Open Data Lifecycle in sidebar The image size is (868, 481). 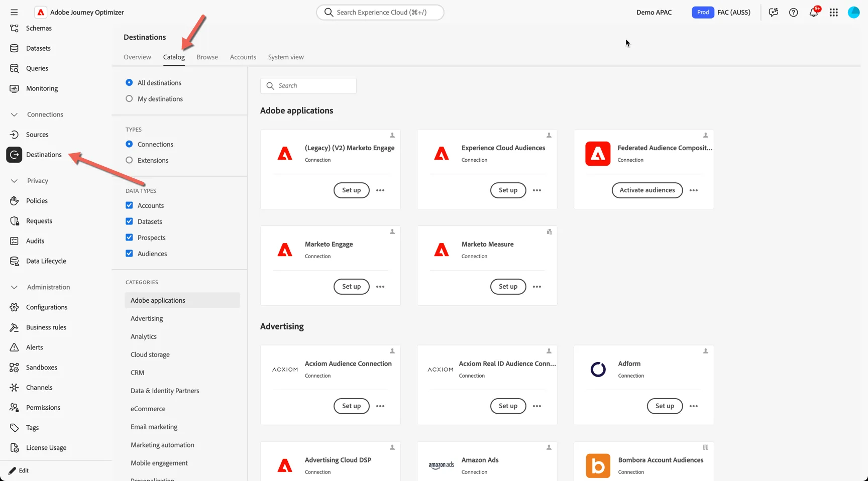click(x=46, y=261)
